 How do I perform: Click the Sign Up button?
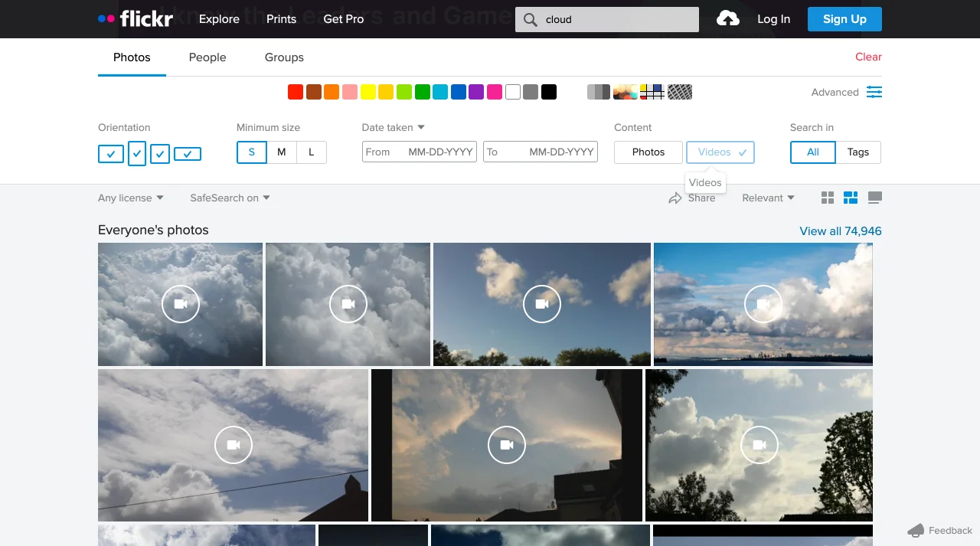844,19
